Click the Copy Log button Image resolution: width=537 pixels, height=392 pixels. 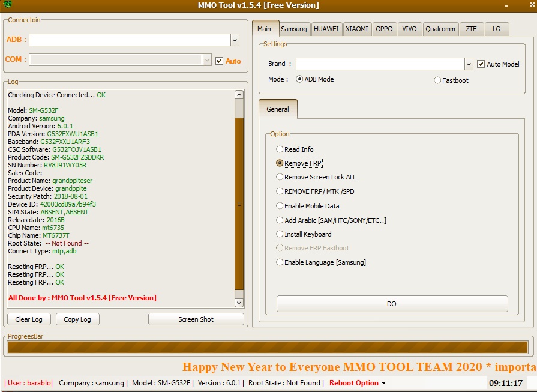point(77,319)
